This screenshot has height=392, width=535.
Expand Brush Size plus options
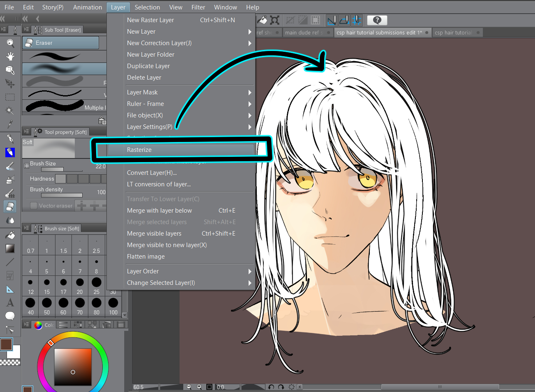click(x=27, y=166)
